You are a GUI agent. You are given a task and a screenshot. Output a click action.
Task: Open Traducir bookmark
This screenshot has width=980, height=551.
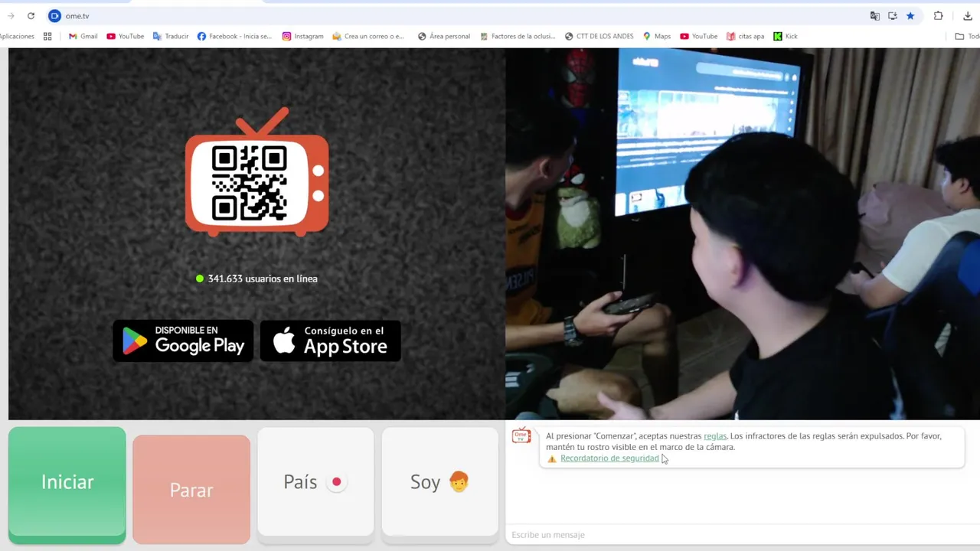point(171,36)
